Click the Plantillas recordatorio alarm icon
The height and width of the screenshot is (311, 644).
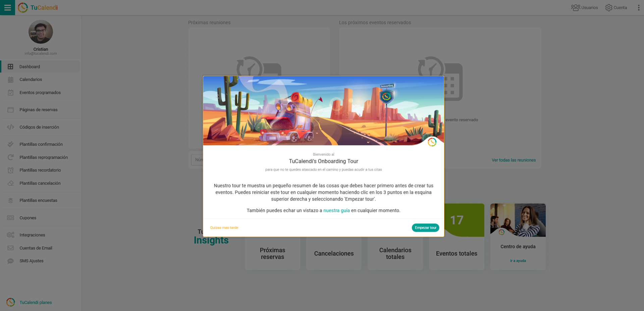coord(10,170)
